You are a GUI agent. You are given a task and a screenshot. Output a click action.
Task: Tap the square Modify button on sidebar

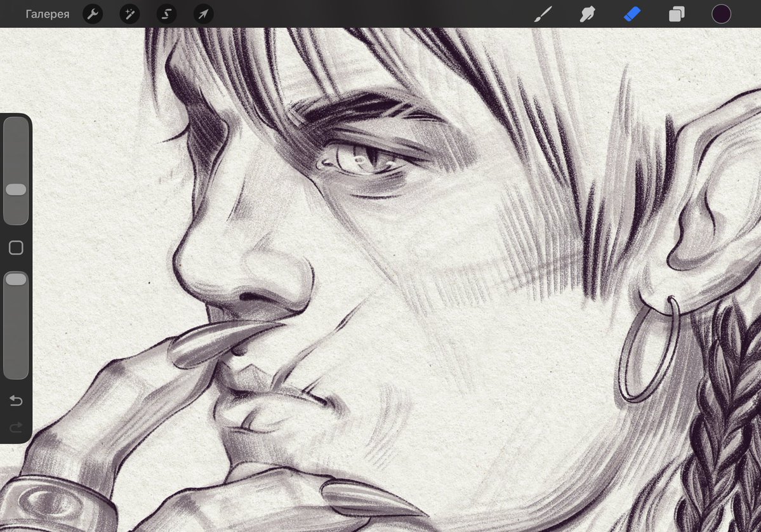[16, 248]
